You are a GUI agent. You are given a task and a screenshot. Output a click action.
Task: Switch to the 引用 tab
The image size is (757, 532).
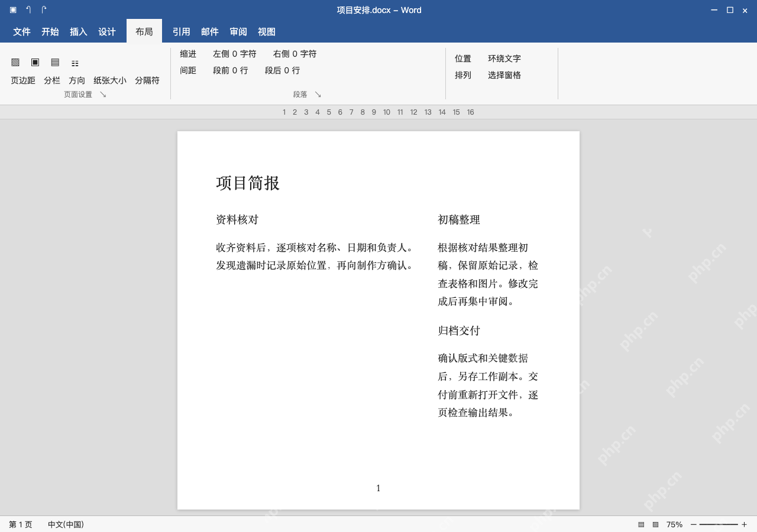182,32
